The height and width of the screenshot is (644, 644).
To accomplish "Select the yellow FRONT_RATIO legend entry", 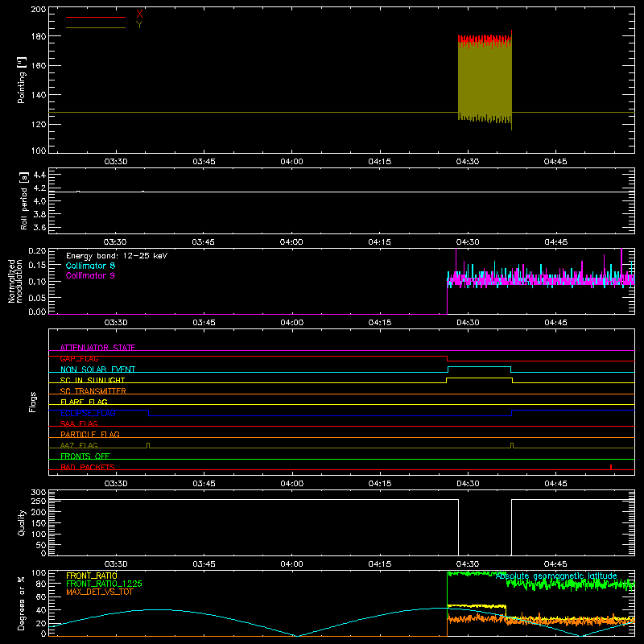I will pos(92,576).
